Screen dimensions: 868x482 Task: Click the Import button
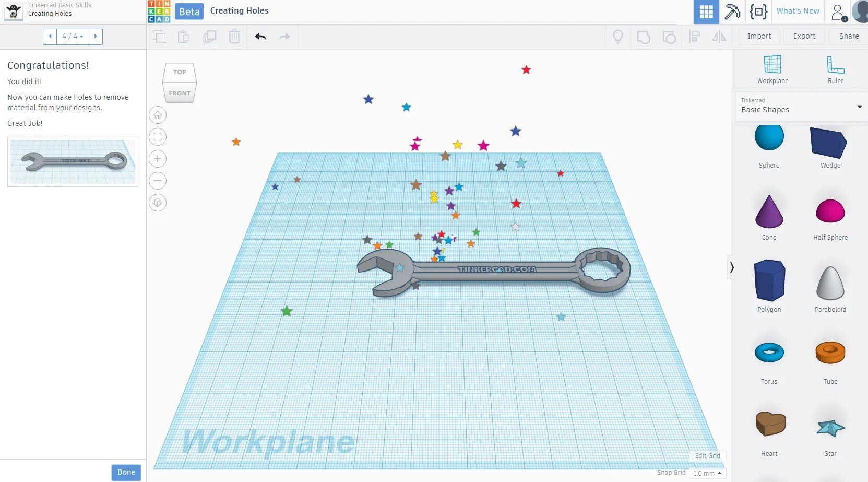coord(759,36)
